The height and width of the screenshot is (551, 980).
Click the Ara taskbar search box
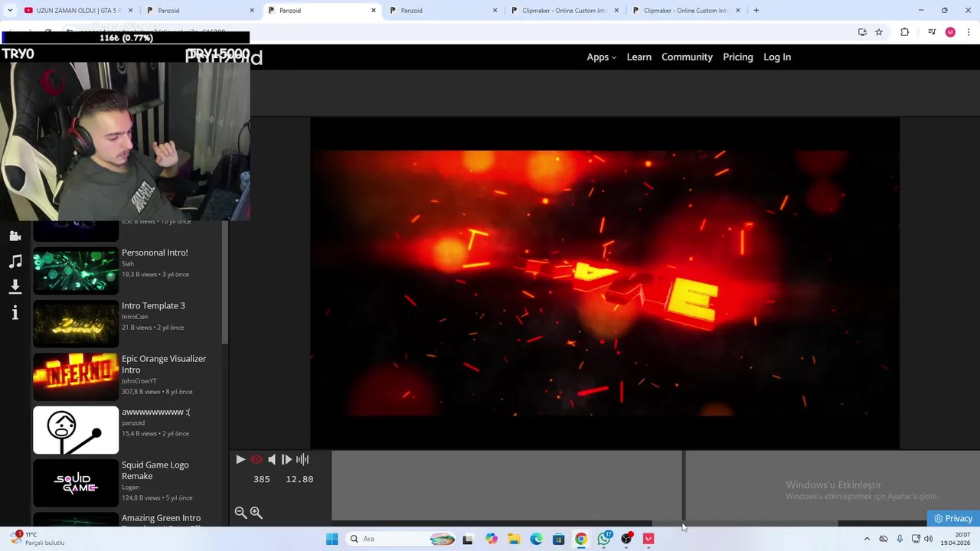pyautogui.click(x=400, y=539)
